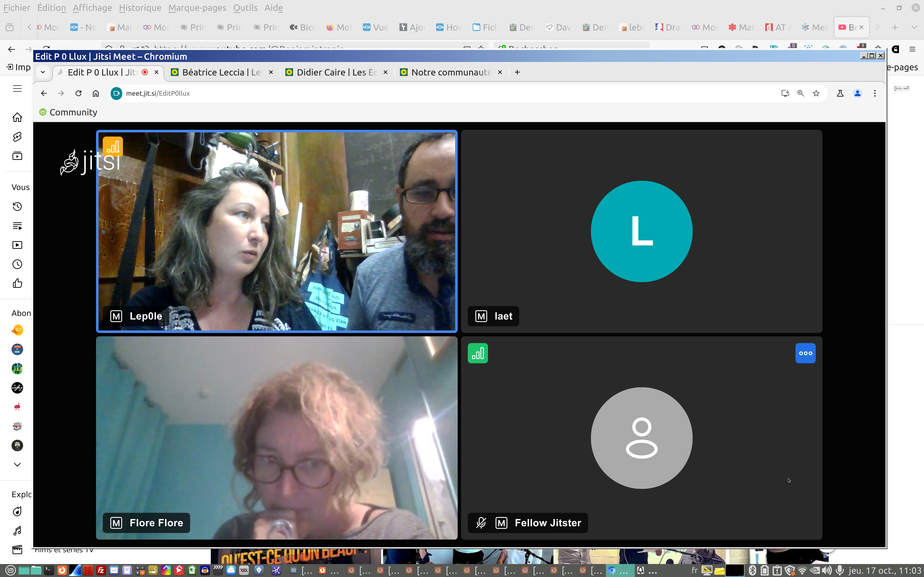Open YouTube history icon in sidebar
Image resolution: width=924 pixels, height=577 pixels.
pos(17,207)
